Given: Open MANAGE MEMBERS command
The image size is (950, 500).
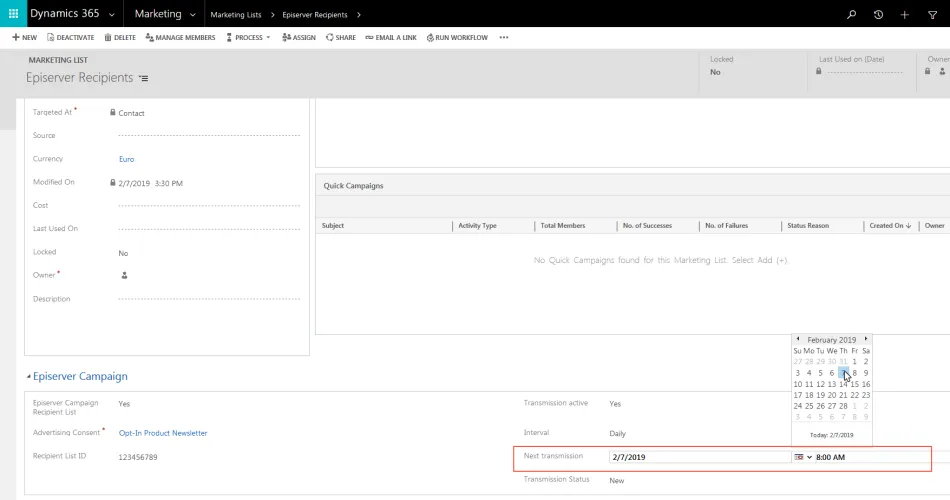Looking at the screenshot, I should tap(180, 38).
